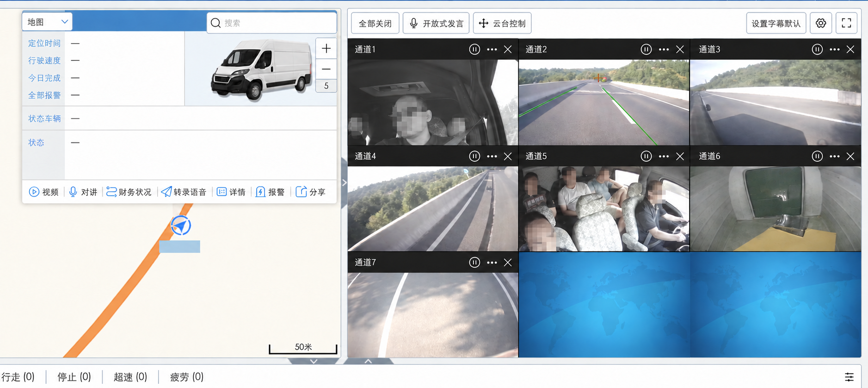The width and height of the screenshot is (868, 388).
Task: Open 报警 alarms for vehicle
Action: 270,192
